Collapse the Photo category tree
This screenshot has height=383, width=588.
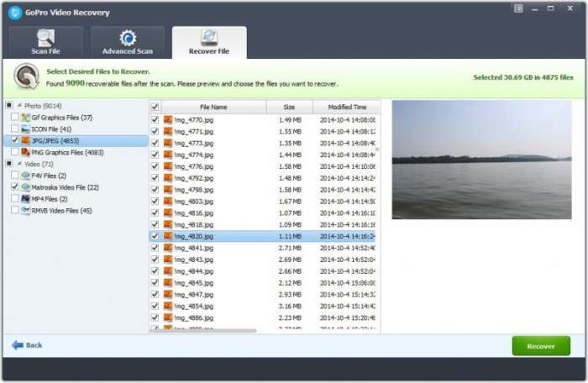coord(18,105)
